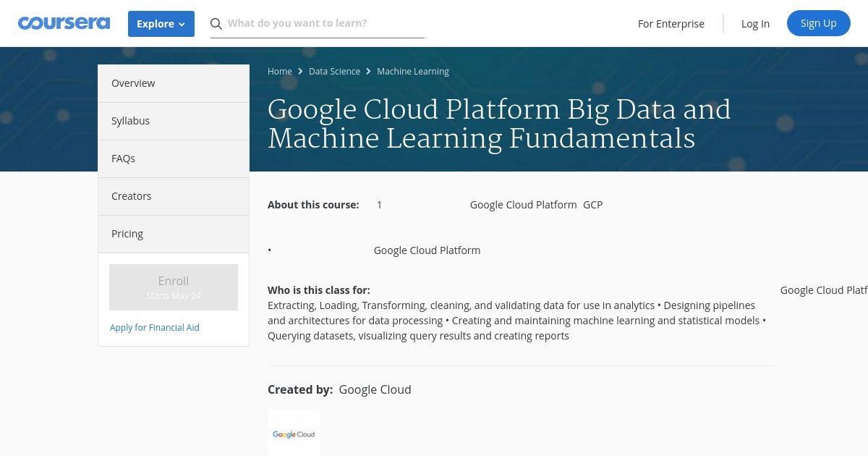Click the Sign Up button
Screen dimensions: 868x456
819,23
